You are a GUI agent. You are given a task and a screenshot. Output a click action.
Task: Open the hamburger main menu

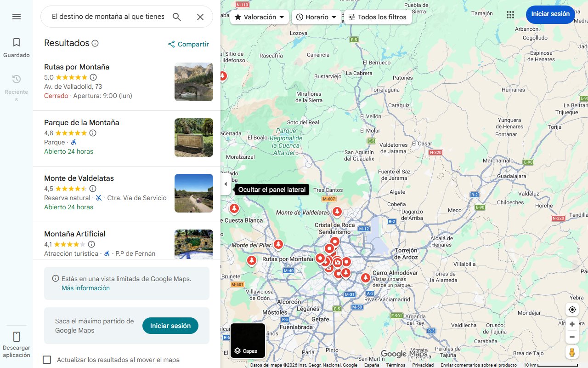point(17,17)
